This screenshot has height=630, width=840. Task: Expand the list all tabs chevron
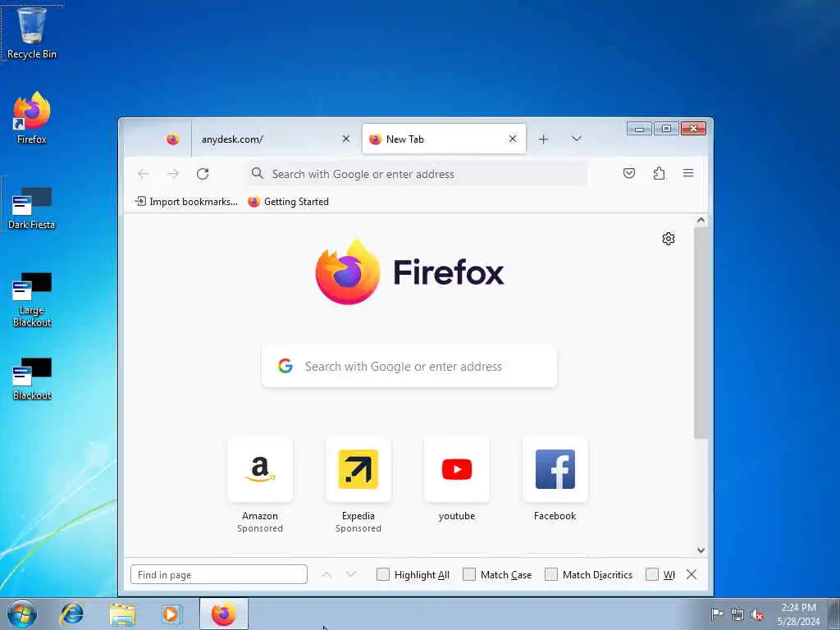tap(577, 139)
